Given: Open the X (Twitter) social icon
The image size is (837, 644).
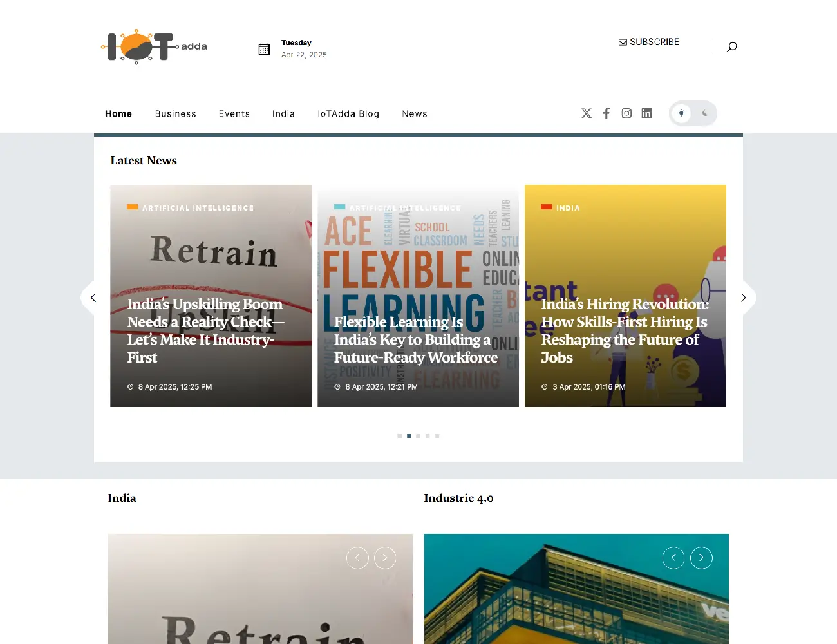Looking at the screenshot, I should click(587, 113).
